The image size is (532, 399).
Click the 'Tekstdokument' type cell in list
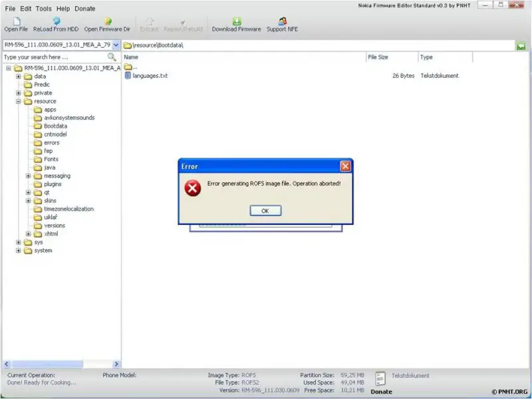440,76
